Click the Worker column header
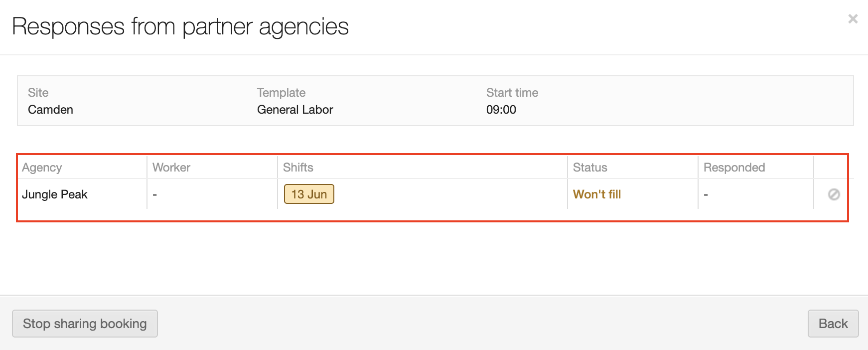 click(x=171, y=168)
